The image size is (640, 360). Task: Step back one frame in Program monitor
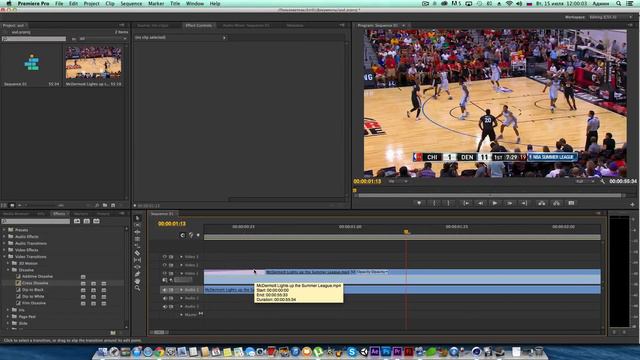pos(480,203)
